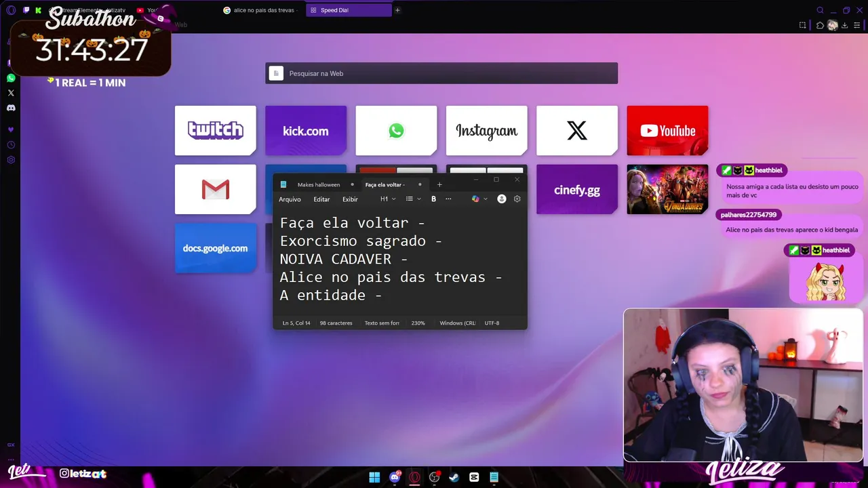Add a new browser tab
Image resolution: width=868 pixels, height=488 pixels.
tap(397, 10)
